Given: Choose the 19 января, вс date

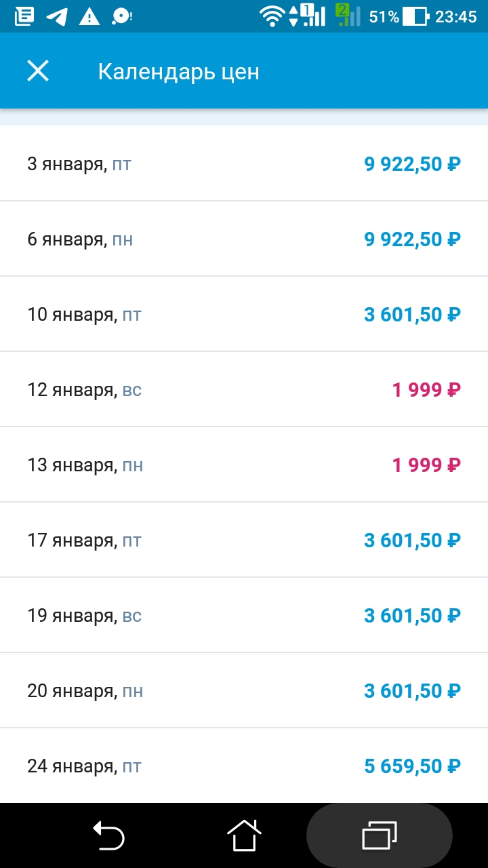Looking at the screenshot, I should point(244,616).
